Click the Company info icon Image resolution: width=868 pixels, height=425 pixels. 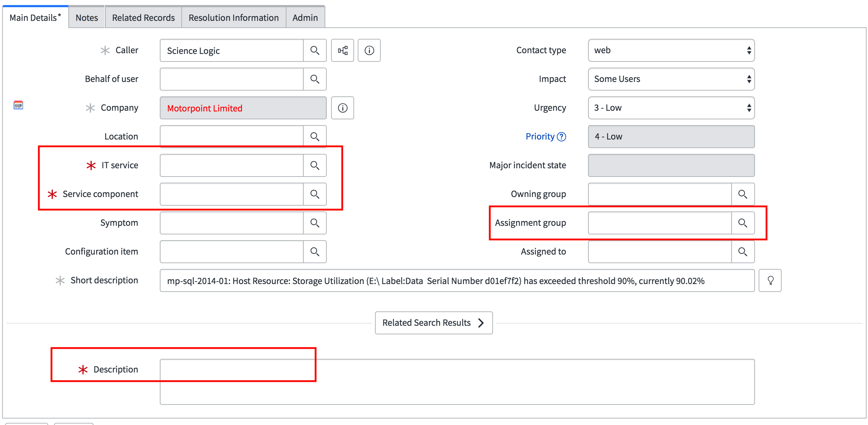click(x=343, y=108)
